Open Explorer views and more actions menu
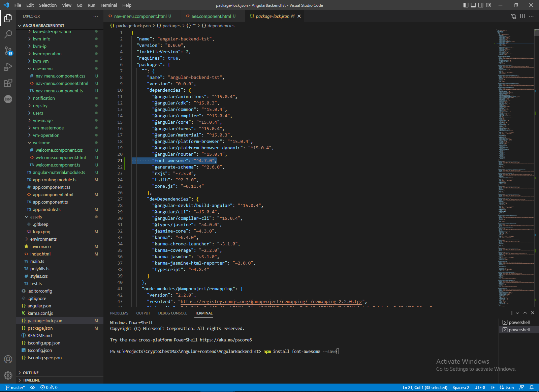 pyautogui.click(x=96, y=16)
